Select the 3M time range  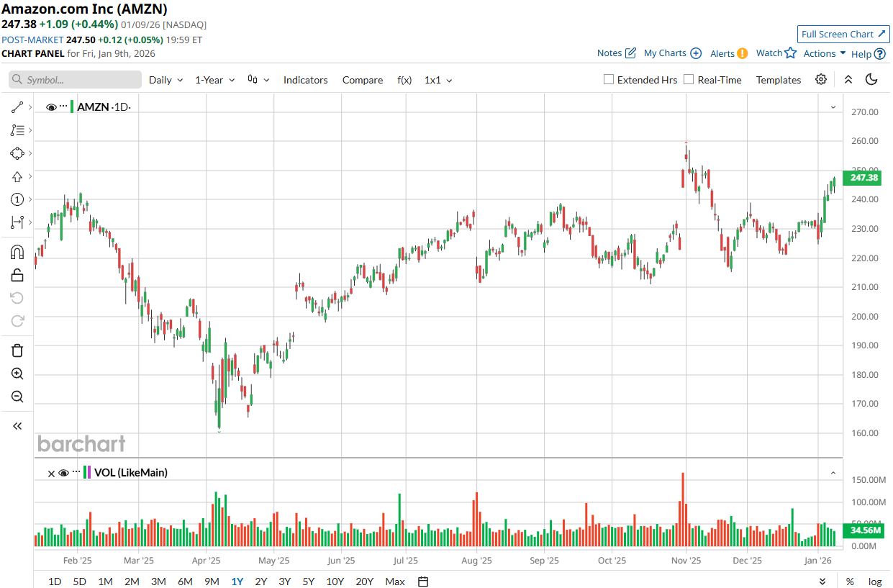[x=158, y=582]
